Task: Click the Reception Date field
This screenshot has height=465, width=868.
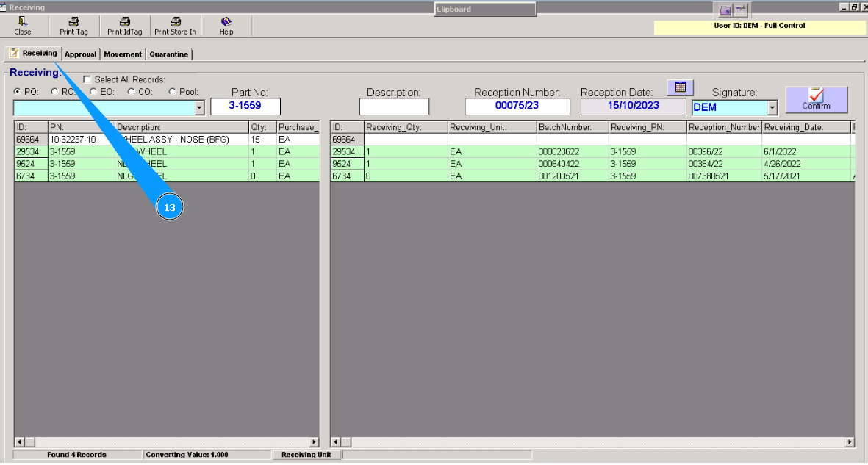Action: 634,107
